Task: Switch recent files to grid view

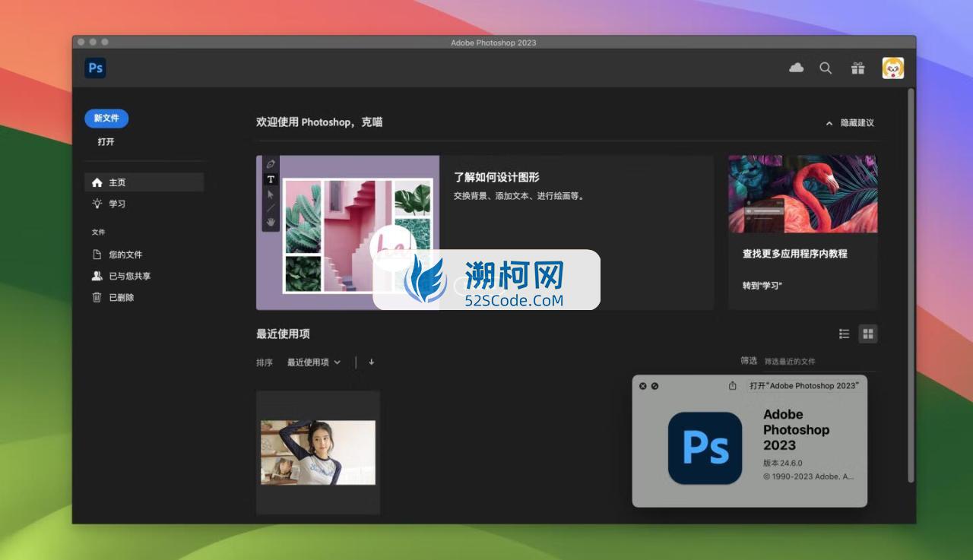Action: coord(868,334)
